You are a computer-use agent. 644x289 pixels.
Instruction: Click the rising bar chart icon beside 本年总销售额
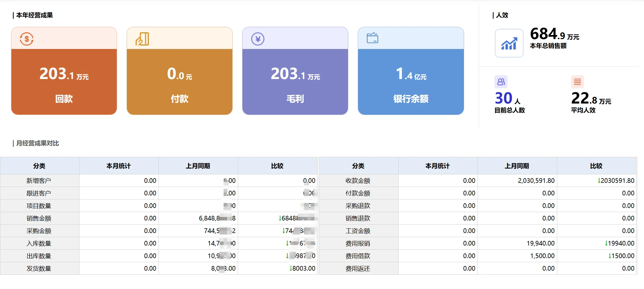pyautogui.click(x=509, y=43)
